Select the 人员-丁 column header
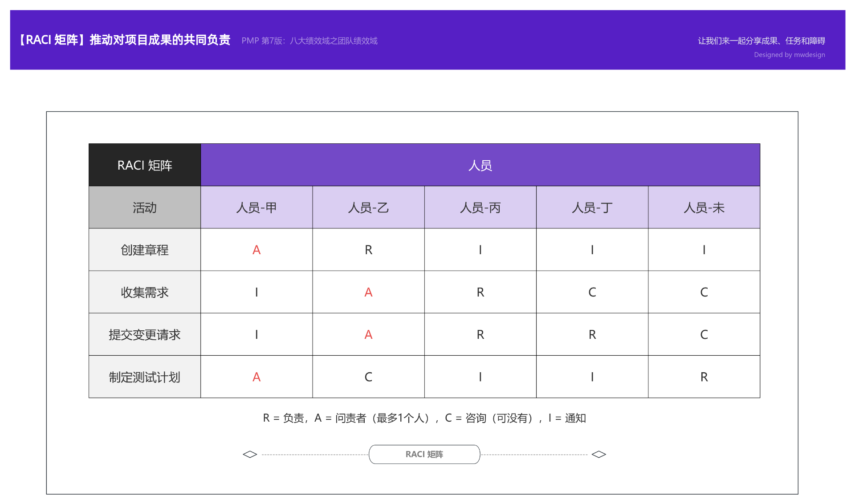This screenshot has width=855, height=504. (592, 207)
